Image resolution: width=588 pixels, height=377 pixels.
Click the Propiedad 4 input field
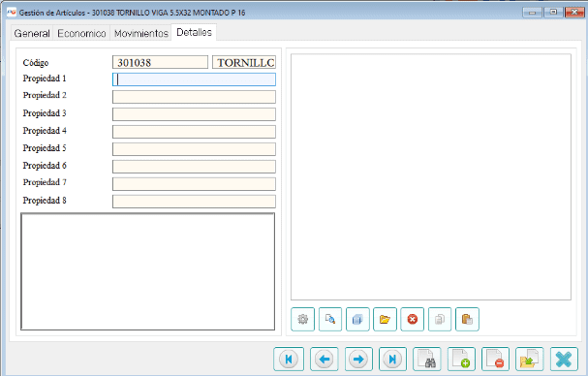(194, 132)
